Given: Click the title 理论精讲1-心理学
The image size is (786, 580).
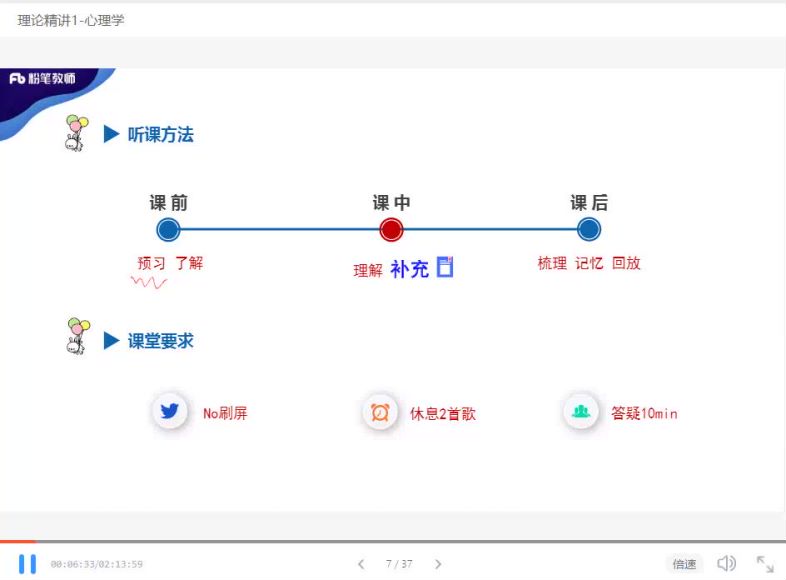Looking at the screenshot, I should (71, 20).
